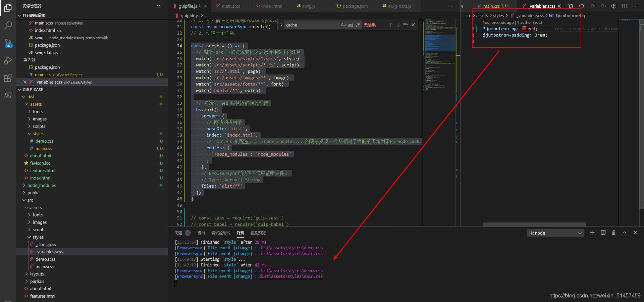Open the red color swatch picker

click(x=524, y=29)
